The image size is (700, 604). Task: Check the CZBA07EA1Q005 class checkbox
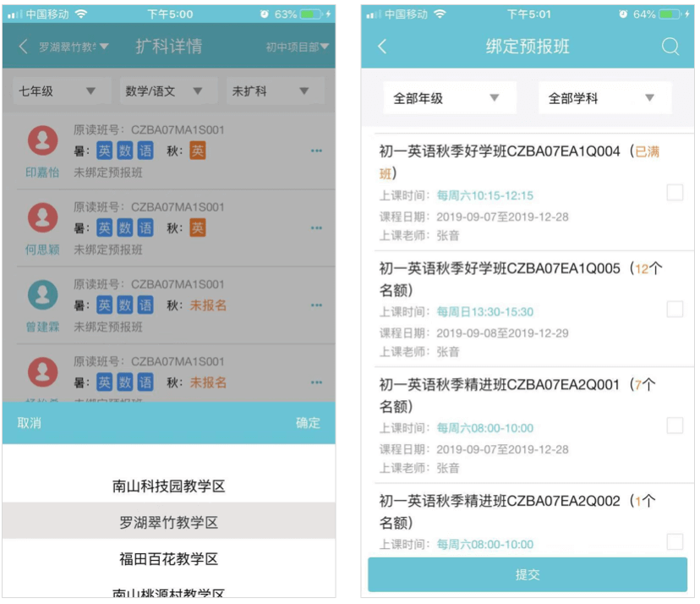[x=675, y=310]
